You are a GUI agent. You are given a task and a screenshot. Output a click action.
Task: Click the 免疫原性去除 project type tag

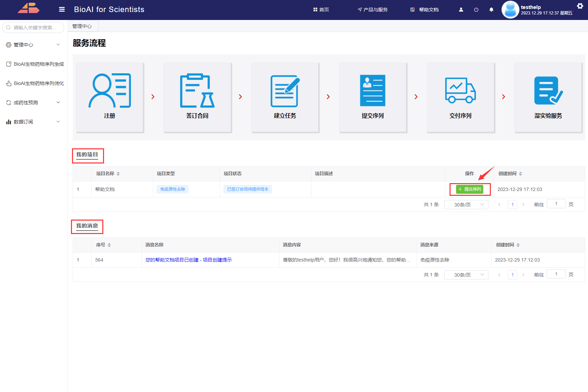tap(173, 189)
